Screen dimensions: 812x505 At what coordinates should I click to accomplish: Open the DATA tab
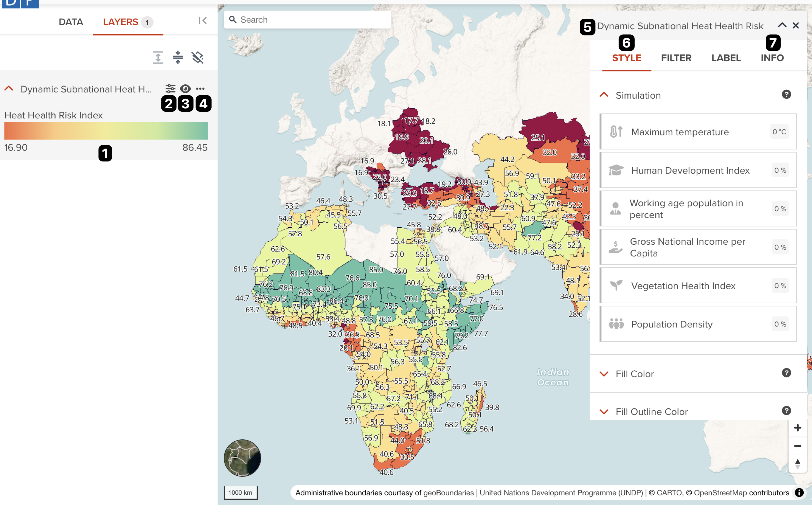70,22
